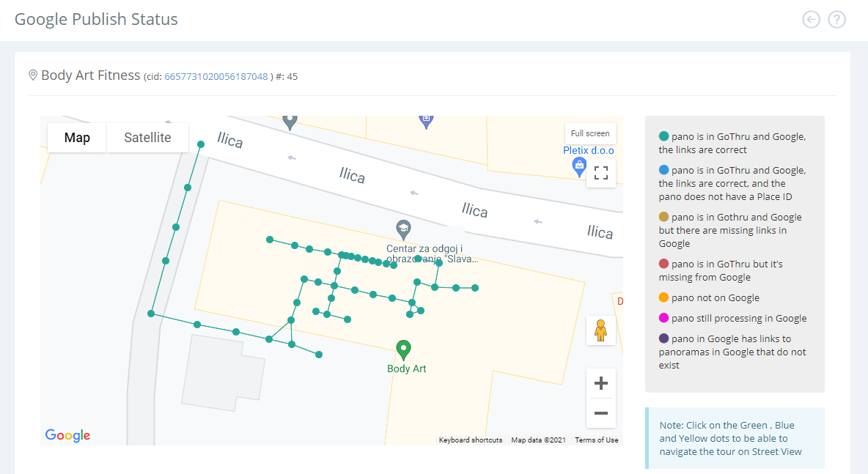Click the location pin beside Body Art Fitness
868x474 pixels.
33,75
